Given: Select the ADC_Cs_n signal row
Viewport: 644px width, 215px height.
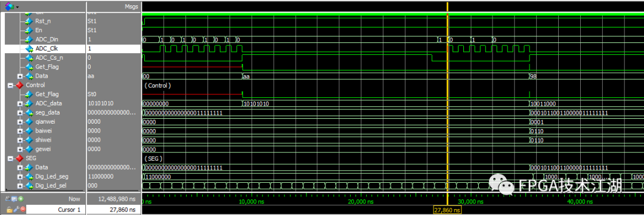Looking at the screenshot, I should 43,57.
